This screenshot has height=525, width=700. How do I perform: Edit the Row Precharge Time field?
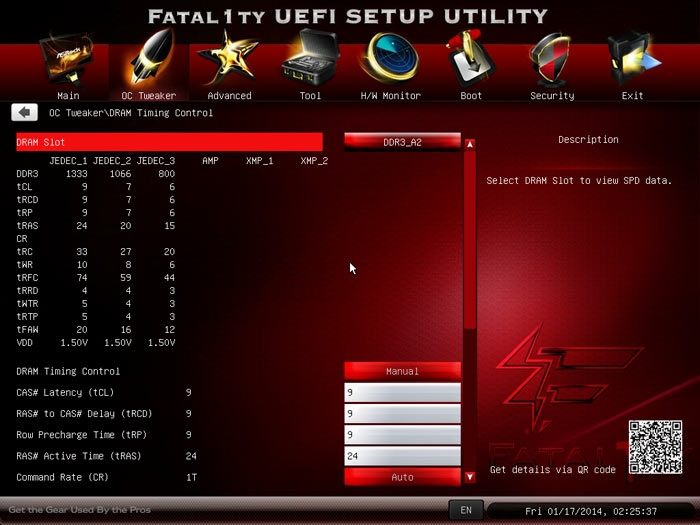coord(402,434)
